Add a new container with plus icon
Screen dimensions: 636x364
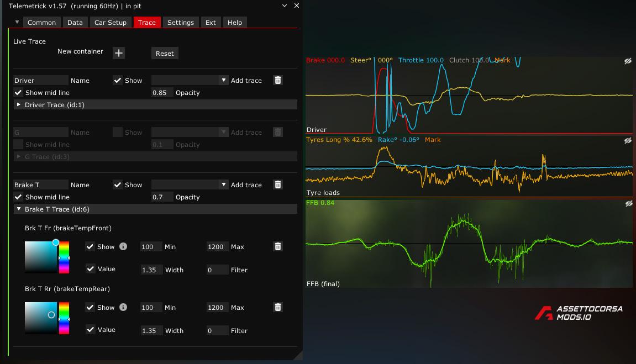tap(118, 53)
